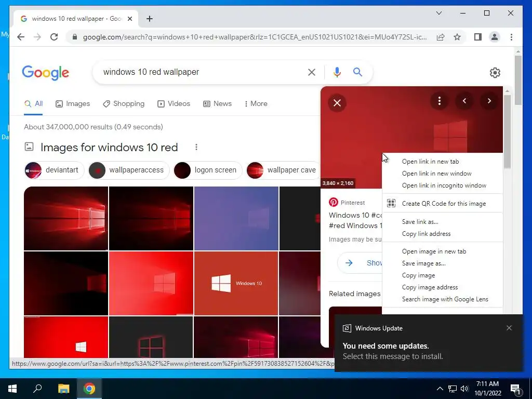Select Search image with Google Lens
Screen dimensions: 532x399
coord(443,299)
